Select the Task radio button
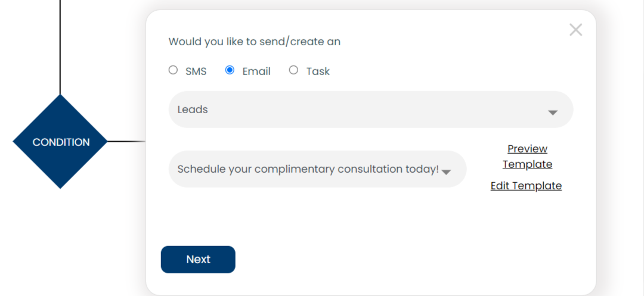The width and height of the screenshot is (644, 296). pyautogui.click(x=293, y=70)
